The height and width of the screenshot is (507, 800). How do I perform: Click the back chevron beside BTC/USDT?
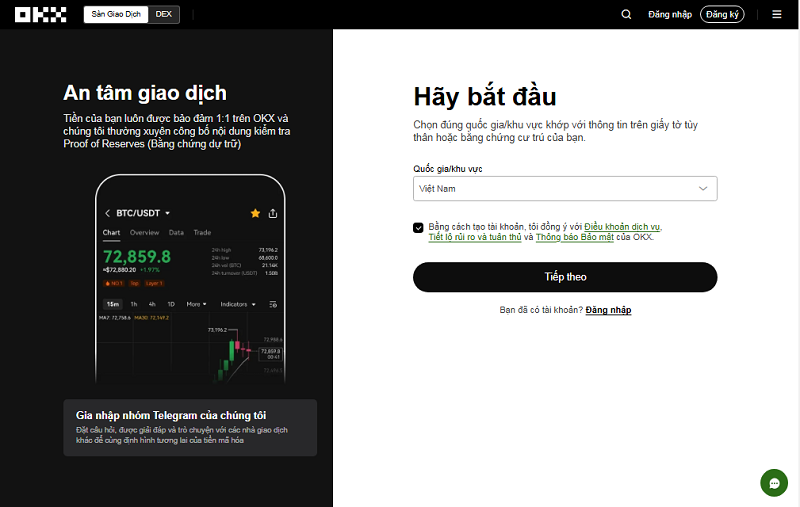click(x=107, y=213)
